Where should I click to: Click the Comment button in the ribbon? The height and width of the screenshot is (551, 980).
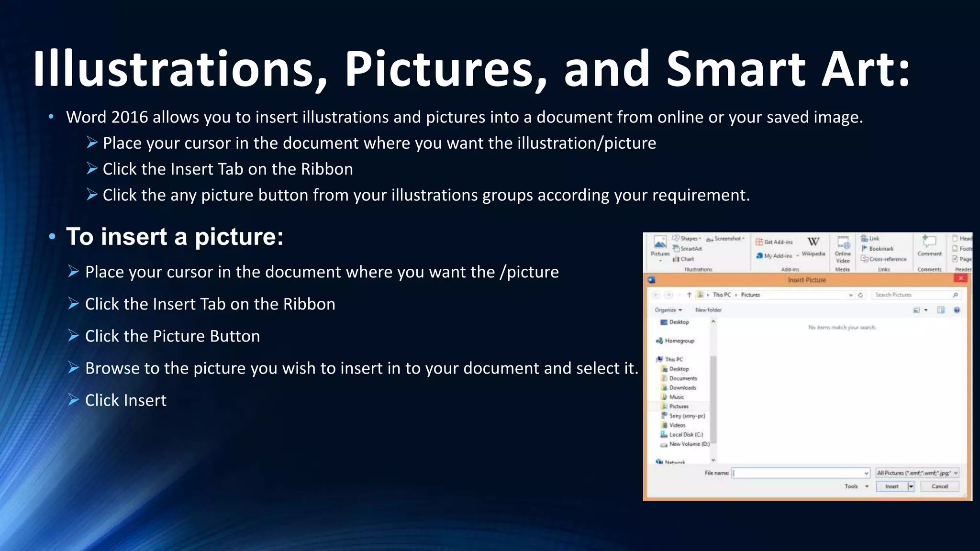coord(929,246)
